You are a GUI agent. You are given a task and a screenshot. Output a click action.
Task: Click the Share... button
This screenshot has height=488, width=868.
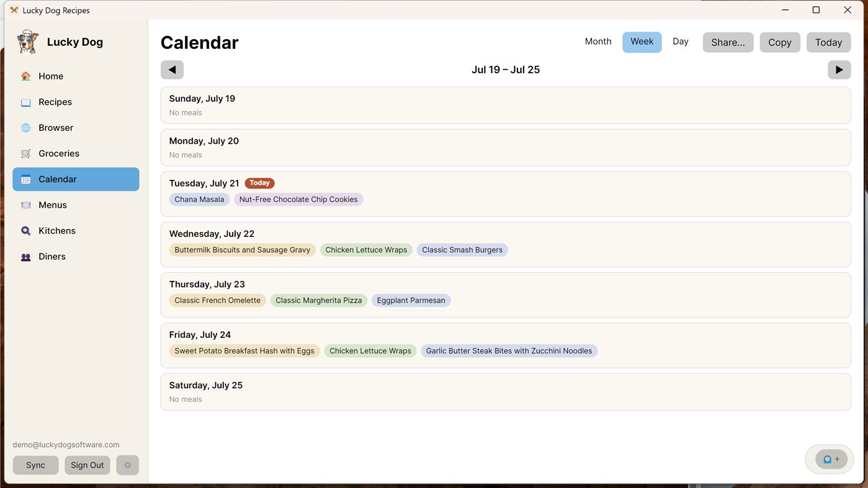728,42
